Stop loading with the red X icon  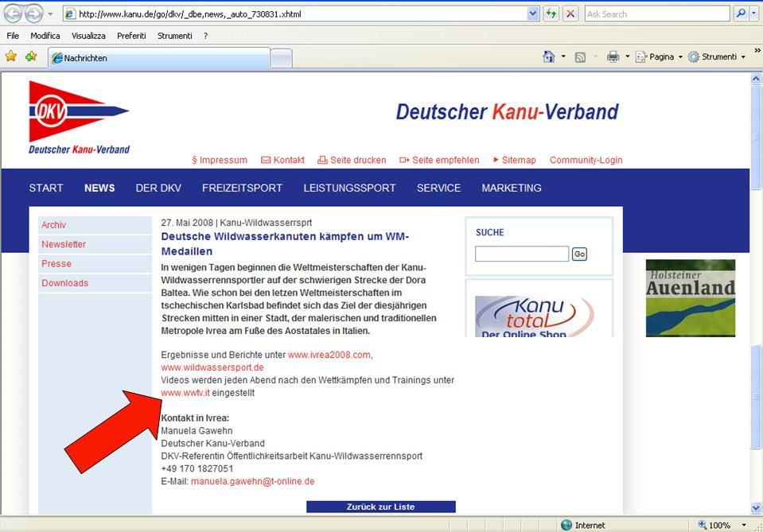[570, 14]
